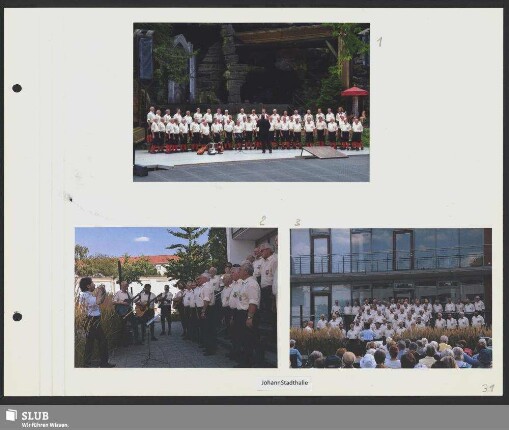The height and width of the screenshot is (430, 509).
Task: Open the top photo of choir on stage
Action: point(251,102)
